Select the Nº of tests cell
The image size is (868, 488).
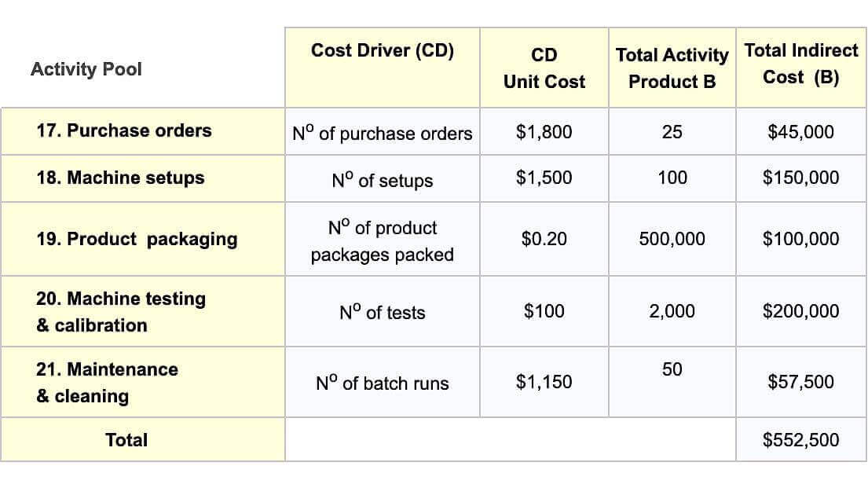click(x=382, y=312)
